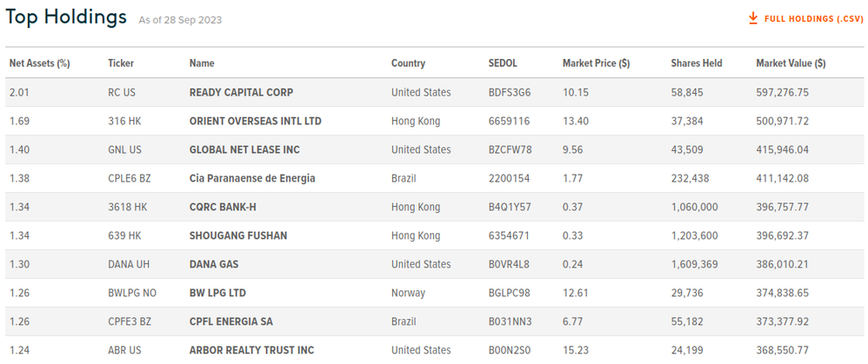This screenshot has height=364, width=868.
Task: Click ARBOR REALTY TRUST INC row
Action: (251, 350)
